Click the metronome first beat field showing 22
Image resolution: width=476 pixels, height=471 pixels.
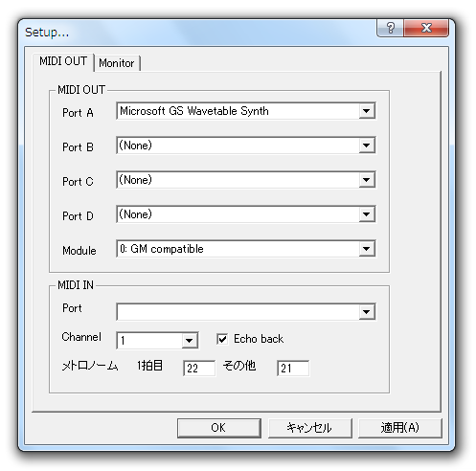(x=199, y=369)
